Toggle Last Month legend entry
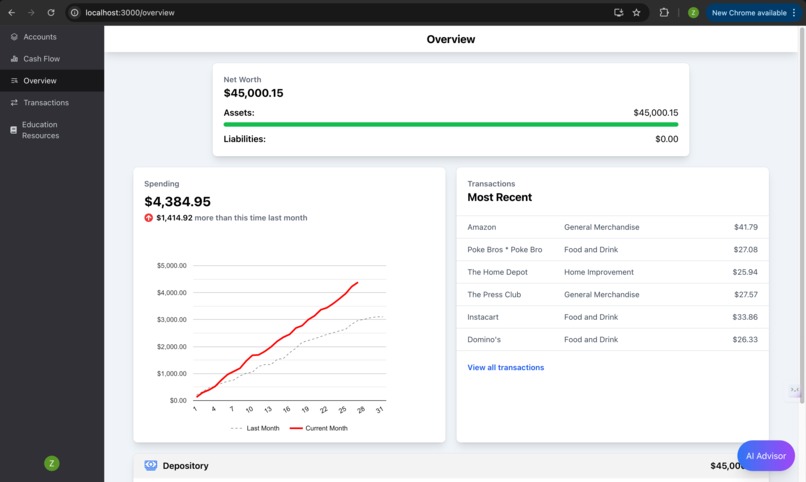Screen dimensions: 806x482 coord(255,428)
